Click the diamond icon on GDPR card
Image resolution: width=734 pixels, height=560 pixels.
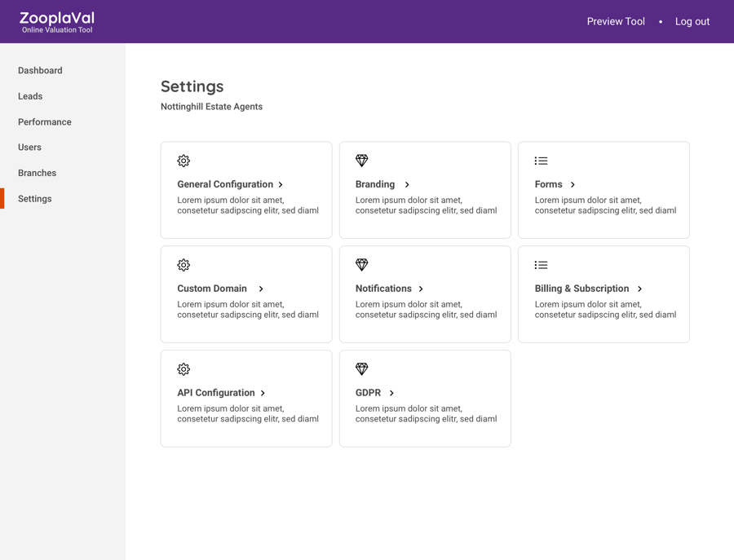[x=362, y=369]
